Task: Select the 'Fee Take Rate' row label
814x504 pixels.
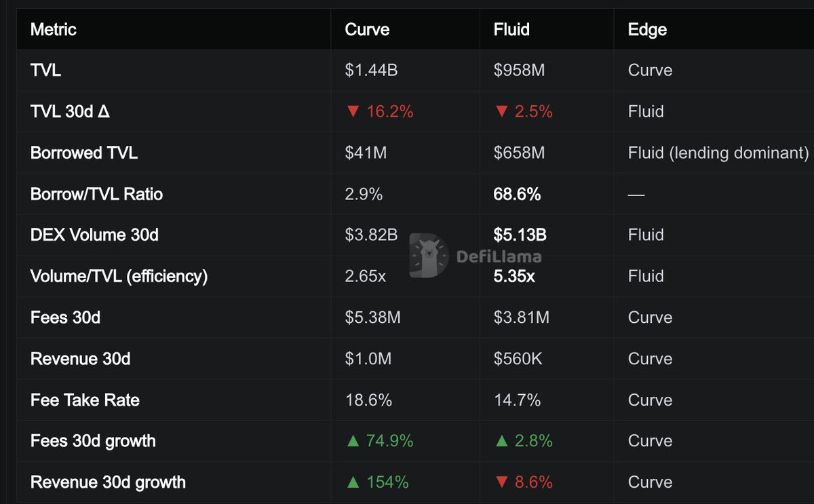Action: click(85, 400)
